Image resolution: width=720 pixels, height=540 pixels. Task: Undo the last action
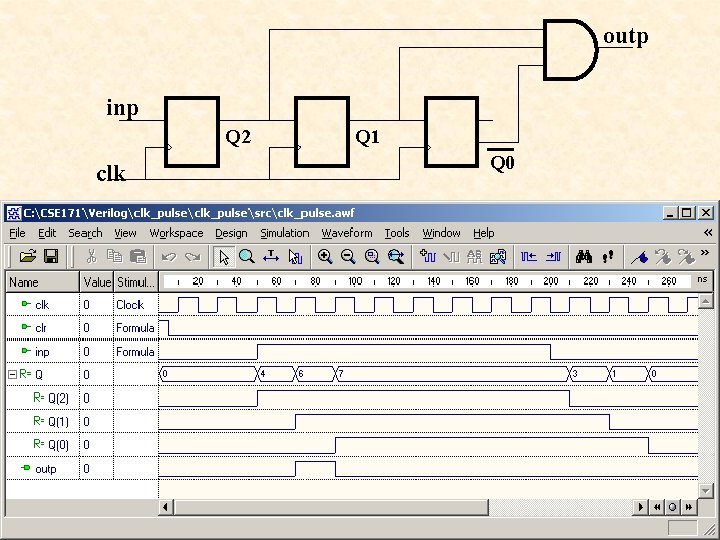click(x=169, y=257)
